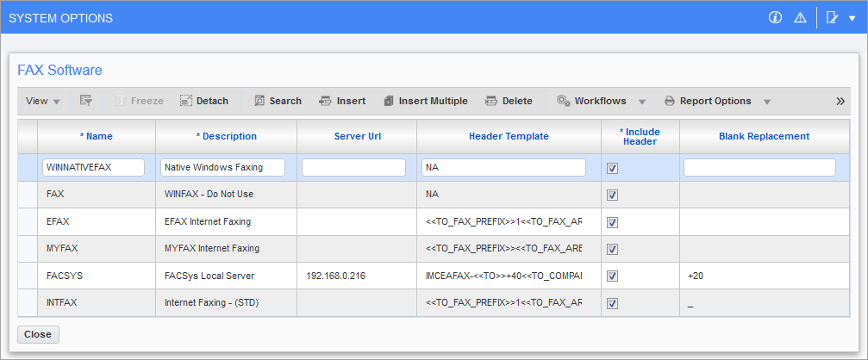Image resolution: width=868 pixels, height=360 pixels.
Task: Edit the WINNATIVEFAX name field
Action: 94,168
